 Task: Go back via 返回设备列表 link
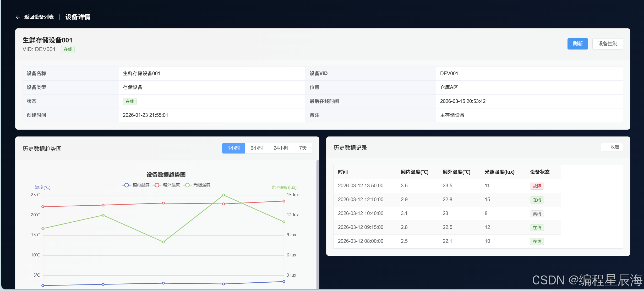(x=39, y=17)
